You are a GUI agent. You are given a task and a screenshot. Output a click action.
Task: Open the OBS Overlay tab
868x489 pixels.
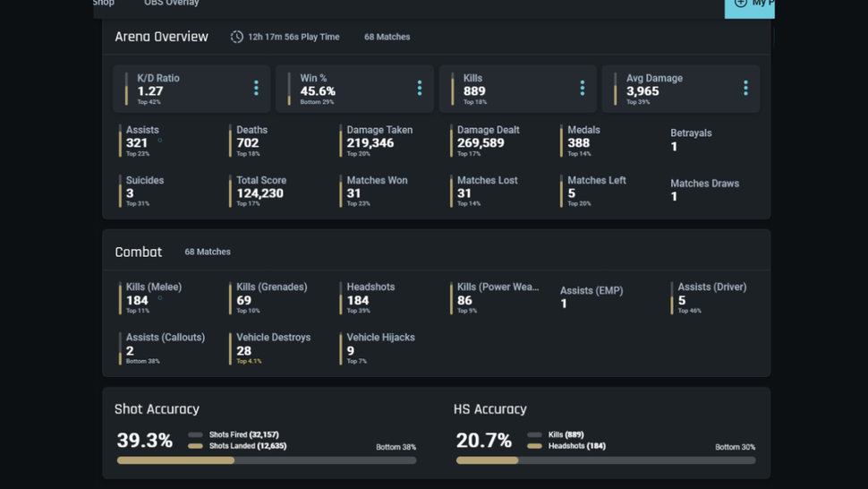(172, 3)
